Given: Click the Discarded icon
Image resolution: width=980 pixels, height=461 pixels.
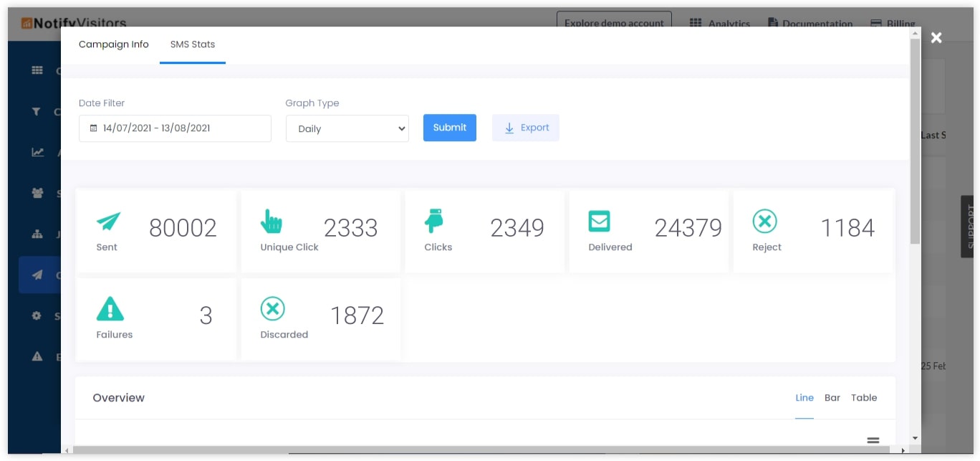Looking at the screenshot, I should pos(273,308).
